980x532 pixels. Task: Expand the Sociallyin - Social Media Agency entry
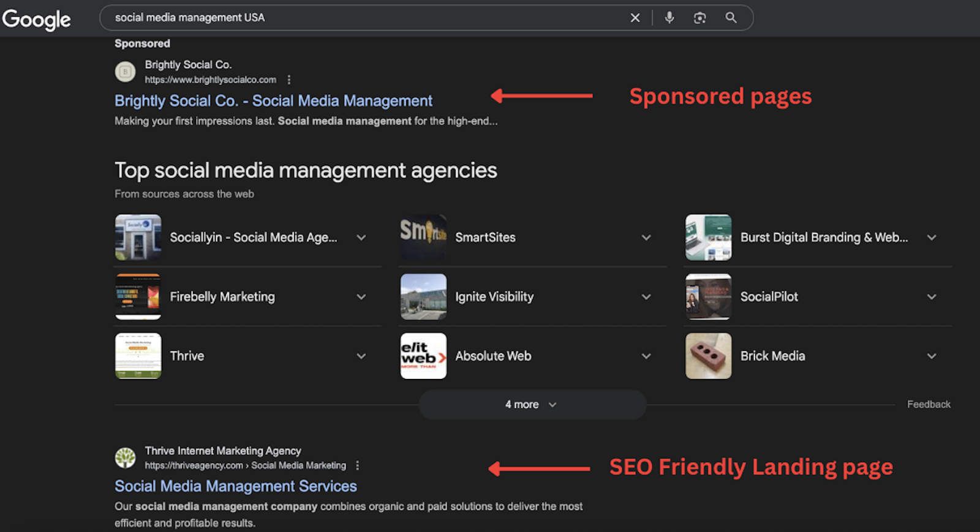click(361, 238)
